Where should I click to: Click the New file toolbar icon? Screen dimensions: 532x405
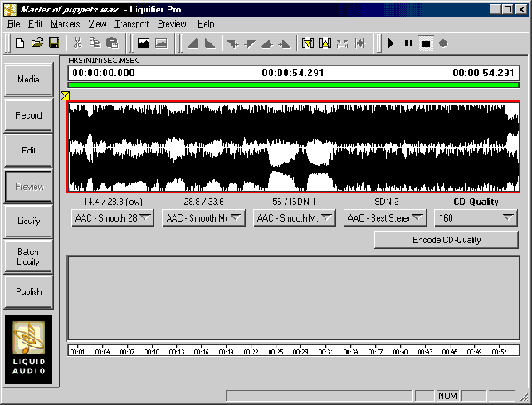pos(20,43)
